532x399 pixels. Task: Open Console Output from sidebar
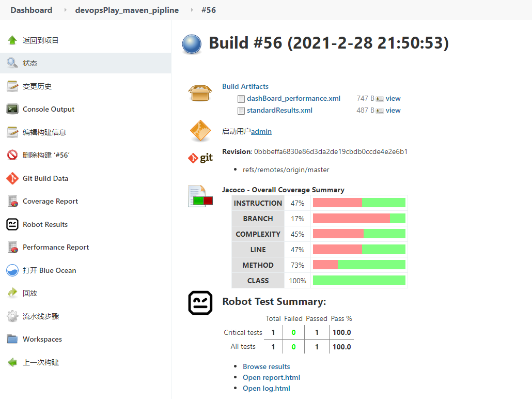(x=49, y=109)
